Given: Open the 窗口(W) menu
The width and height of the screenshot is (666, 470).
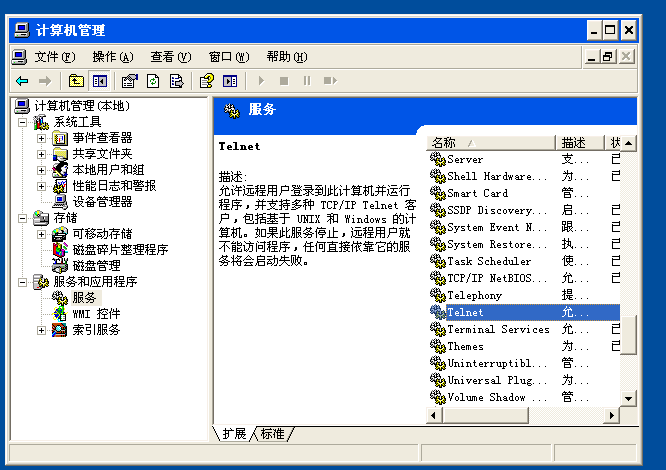Looking at the screenshot, I should coord(229,57).
